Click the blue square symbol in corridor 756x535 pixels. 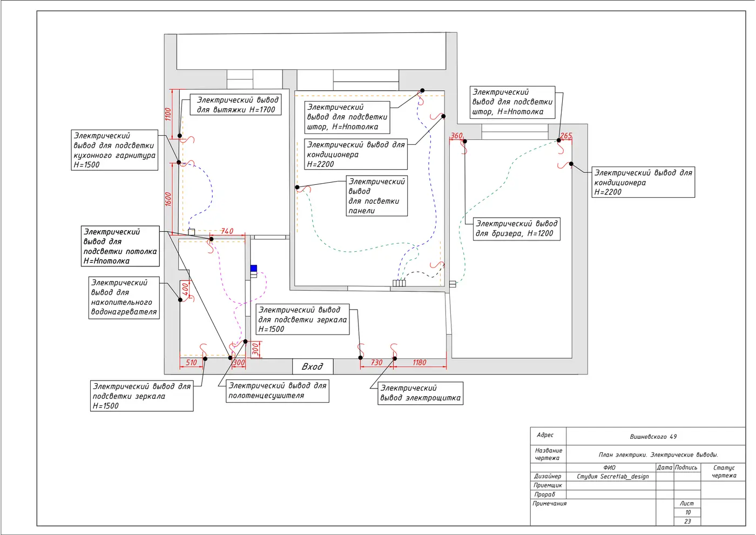254,268
